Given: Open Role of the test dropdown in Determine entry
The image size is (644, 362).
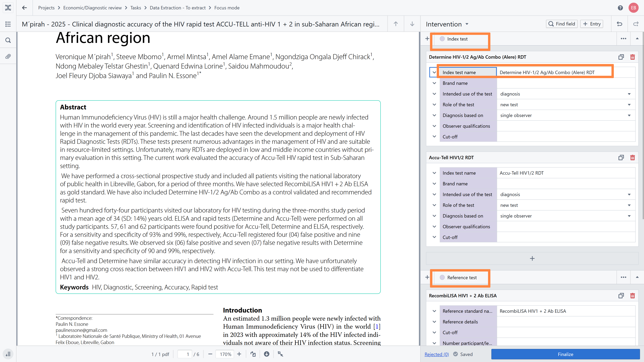Looking at the screenshot, I should coord(566,105).
